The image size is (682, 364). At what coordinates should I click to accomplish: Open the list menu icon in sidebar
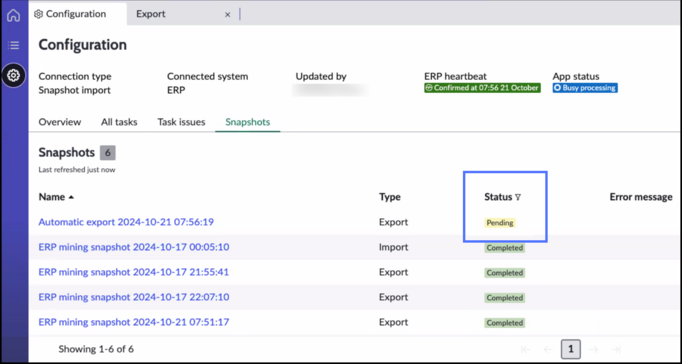(13, 45)
